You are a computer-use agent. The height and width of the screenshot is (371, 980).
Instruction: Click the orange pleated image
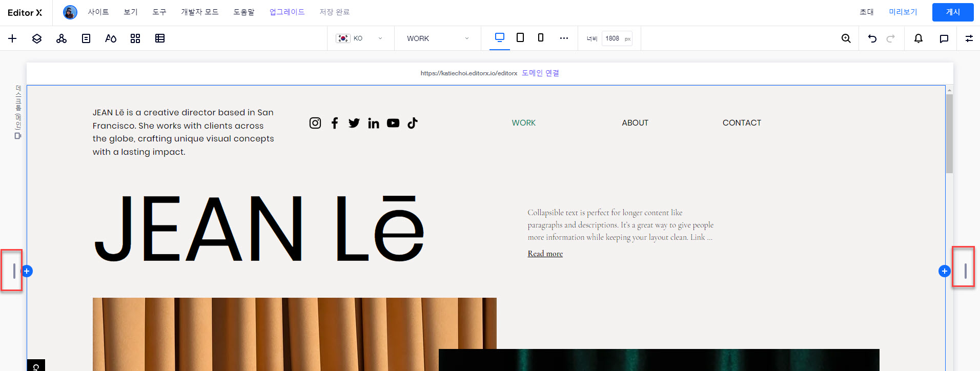[x=295, y=334]
